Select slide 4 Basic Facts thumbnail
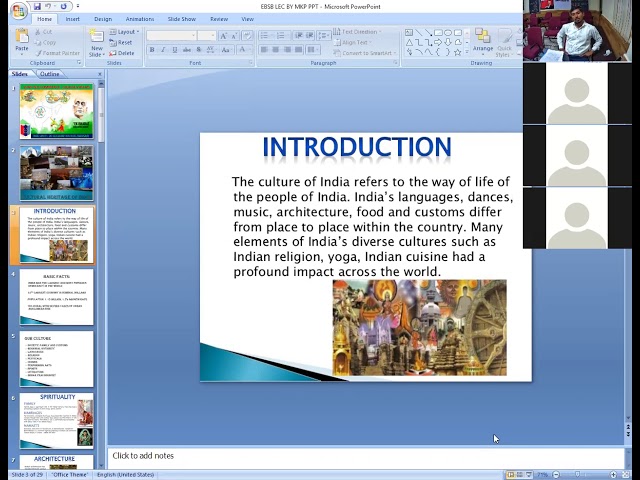640x480 pixels. (x=56, y=297)
